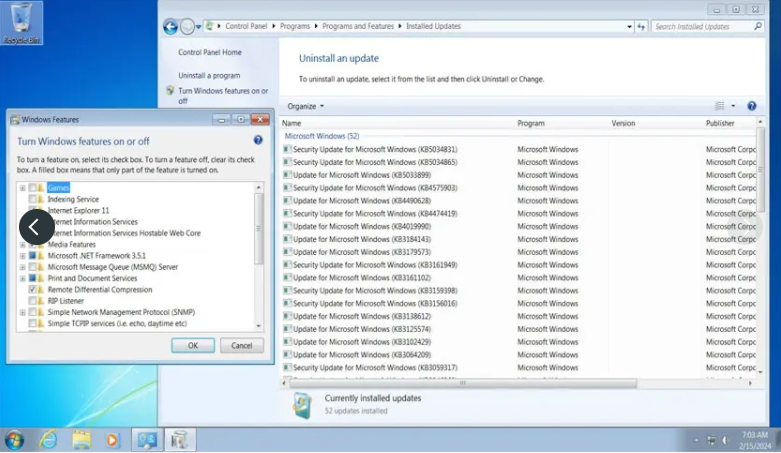
Task: Click the Programs breadcrumb
Action: pyautogui.click(x=294, y=26)
